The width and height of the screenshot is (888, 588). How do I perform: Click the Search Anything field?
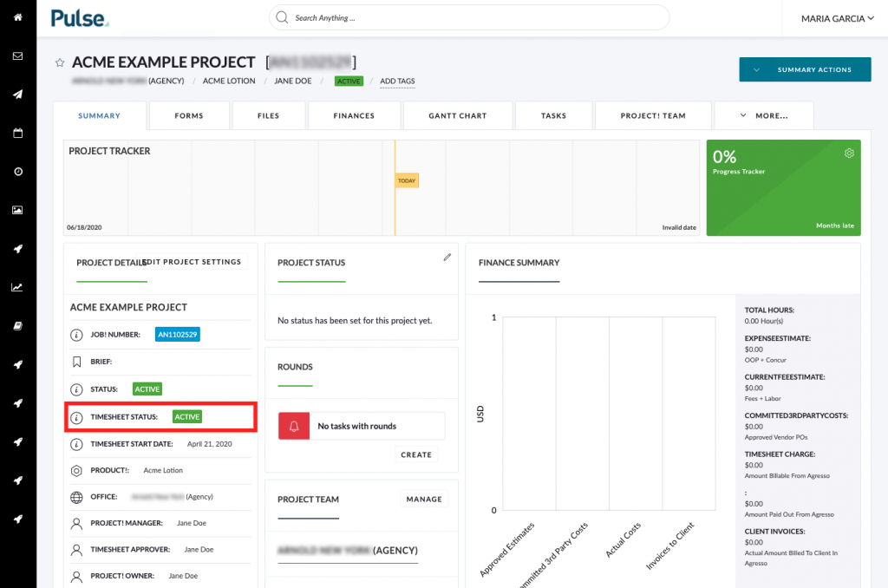pos(469,18)
